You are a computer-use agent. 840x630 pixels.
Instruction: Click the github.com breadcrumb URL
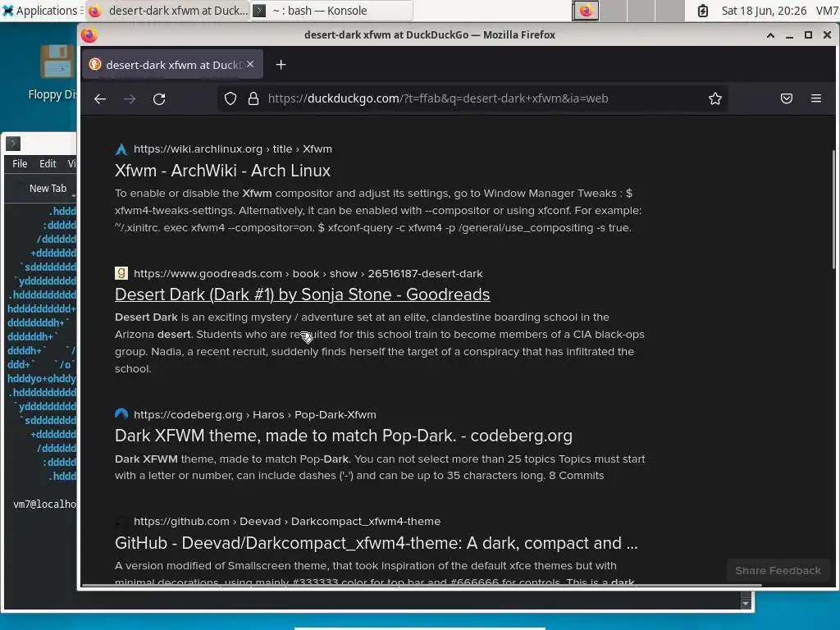click(286, 521)
